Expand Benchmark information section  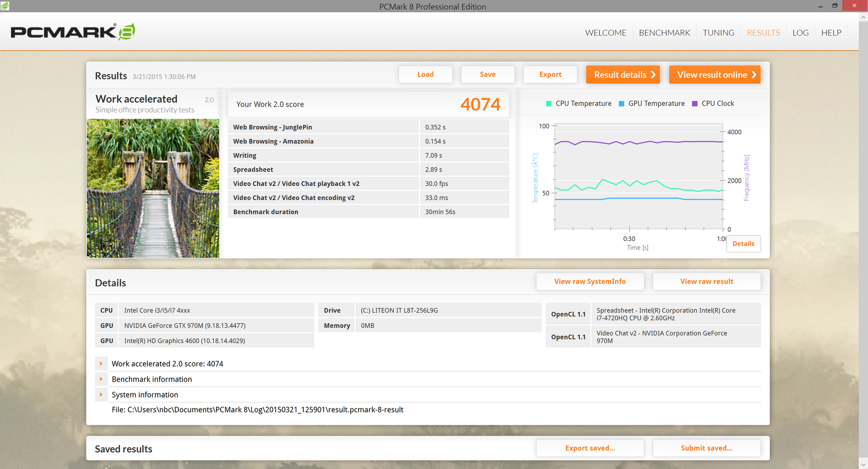[x=101, y=379]
